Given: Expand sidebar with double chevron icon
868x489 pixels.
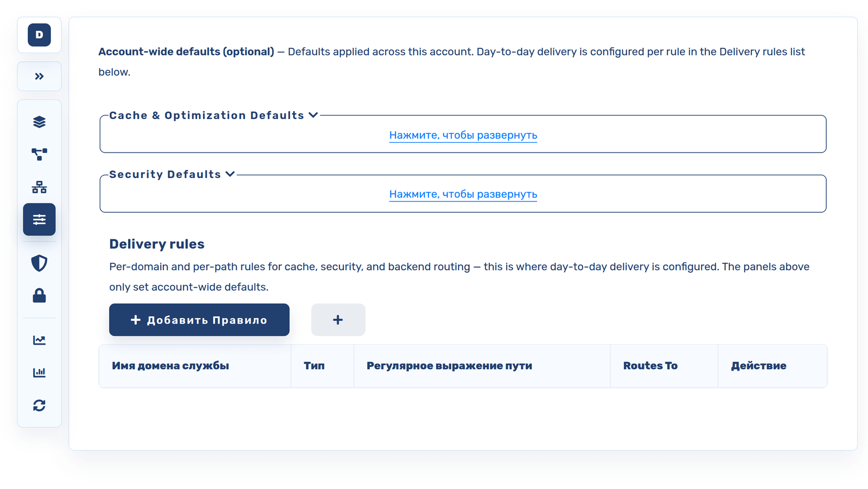Looking at the screenshot, I should click(39, 77).
